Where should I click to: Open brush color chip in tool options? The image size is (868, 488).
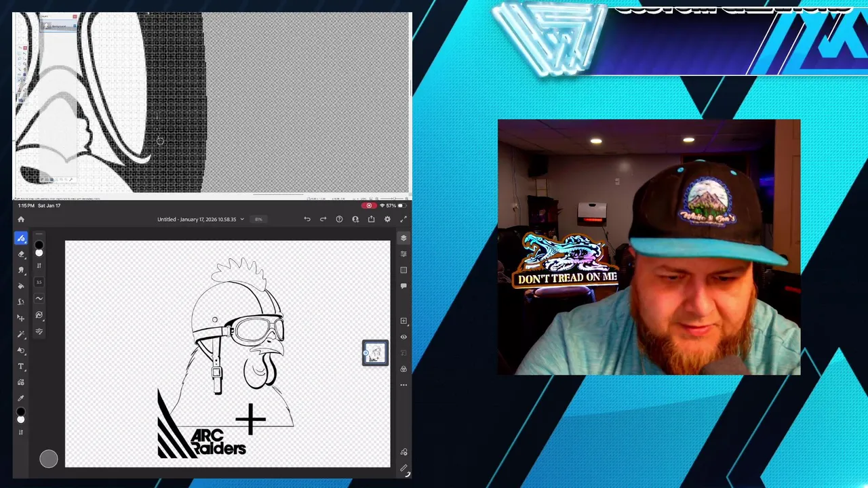click(x=39, y=245)
